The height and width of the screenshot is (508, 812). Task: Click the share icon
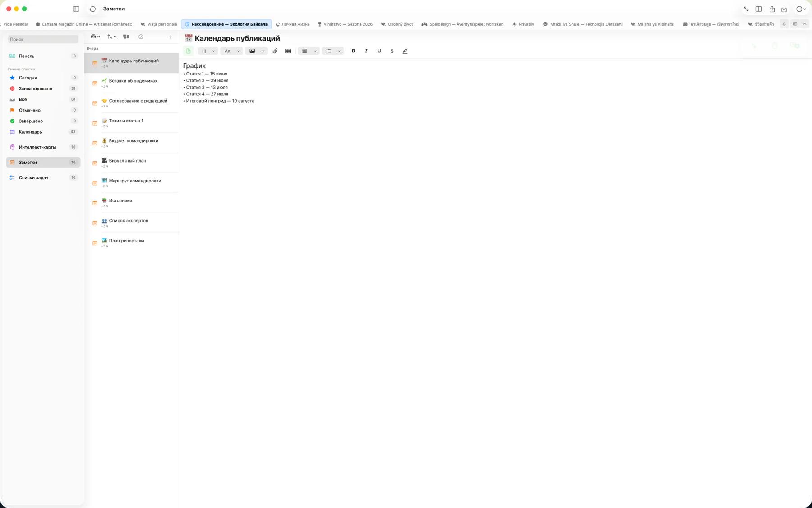coord(772,9)
